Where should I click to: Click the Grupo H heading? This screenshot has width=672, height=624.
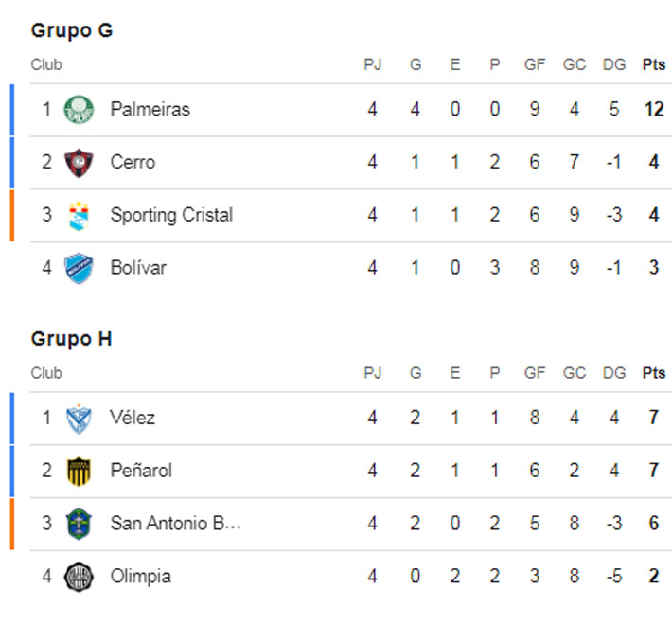[72, 339]
